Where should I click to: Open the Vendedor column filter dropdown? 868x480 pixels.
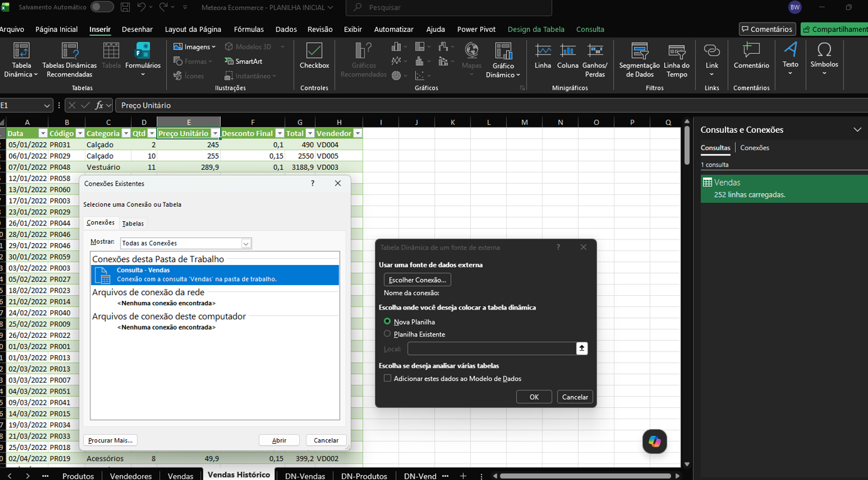[357, 133]
